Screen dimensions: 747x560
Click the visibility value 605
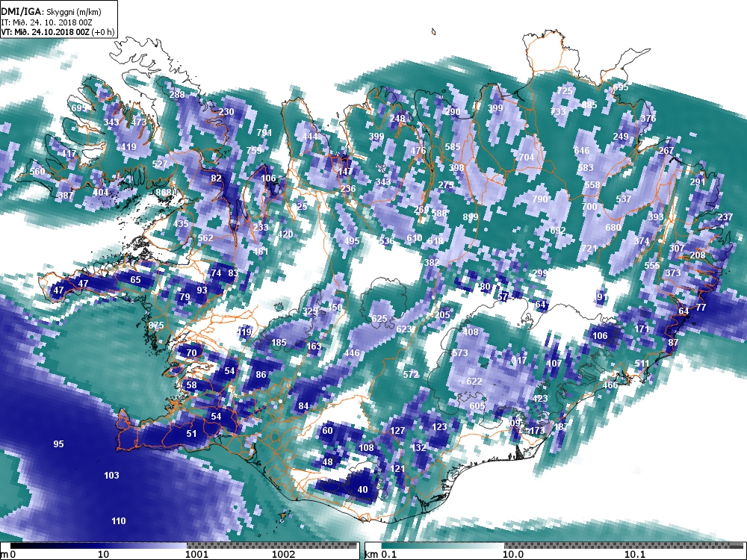(x=477, y=405)
